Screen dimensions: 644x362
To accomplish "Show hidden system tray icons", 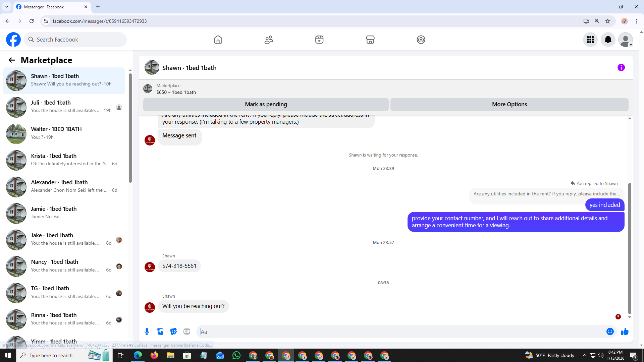I will point(584,356).
